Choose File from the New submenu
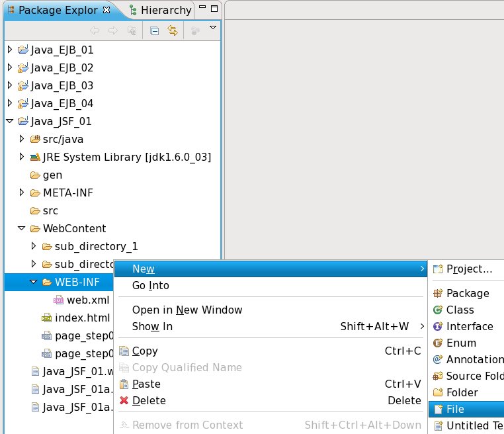The image size is (504, 434). [455, 410]
